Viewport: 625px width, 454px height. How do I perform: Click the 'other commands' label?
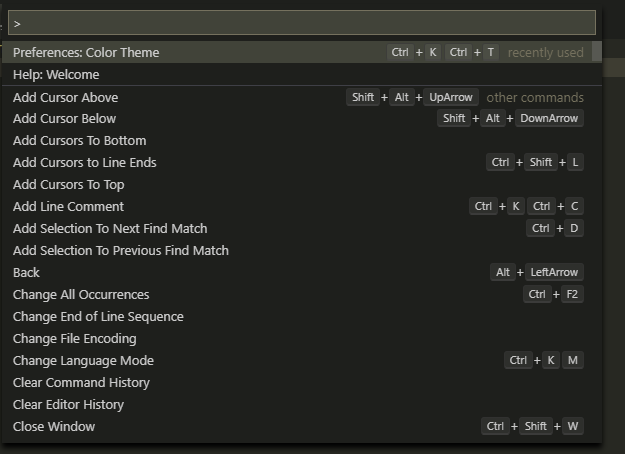(x=535, y=98)
